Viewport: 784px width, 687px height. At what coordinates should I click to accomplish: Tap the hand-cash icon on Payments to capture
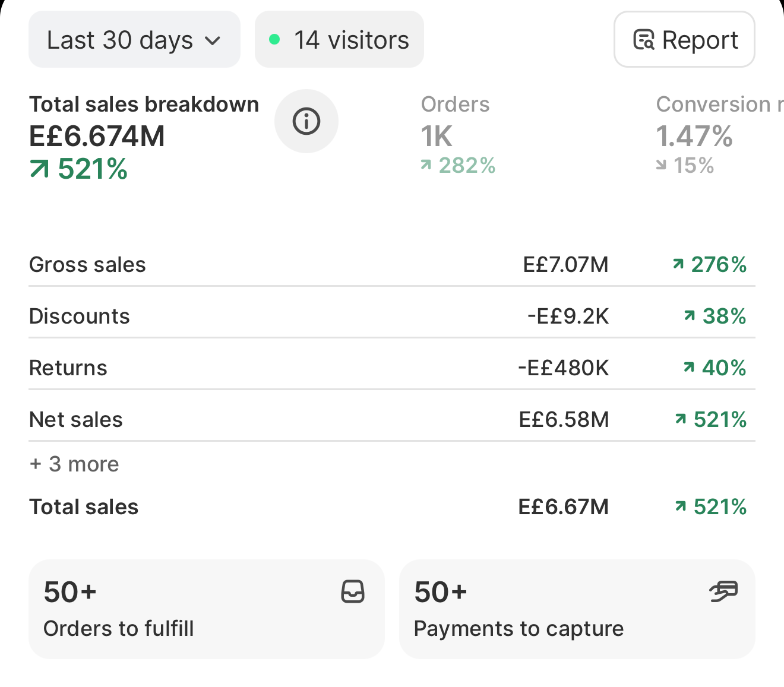coord(723,591)
